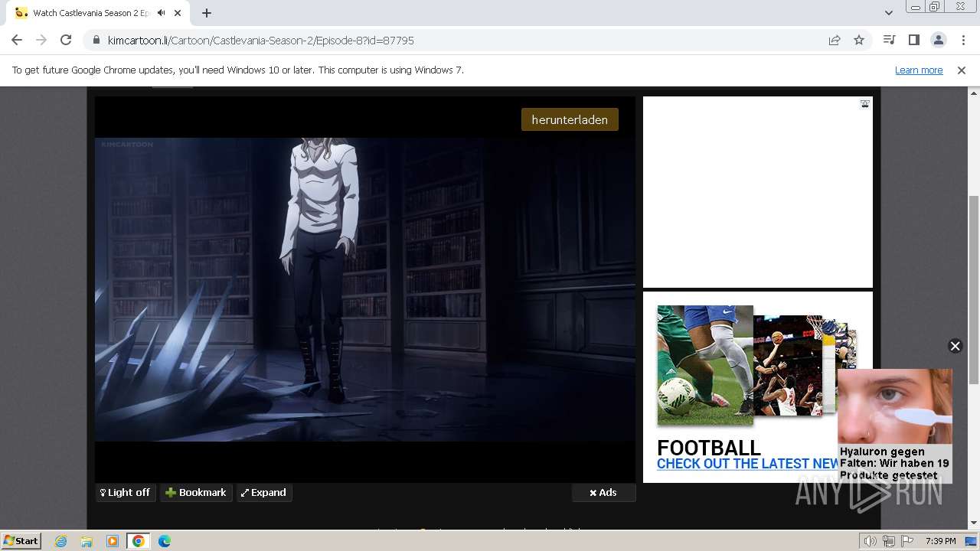980x551 pixels.
Task: Open the Hyaluron gegen Falten ad
Action: [x=894, y=425]
